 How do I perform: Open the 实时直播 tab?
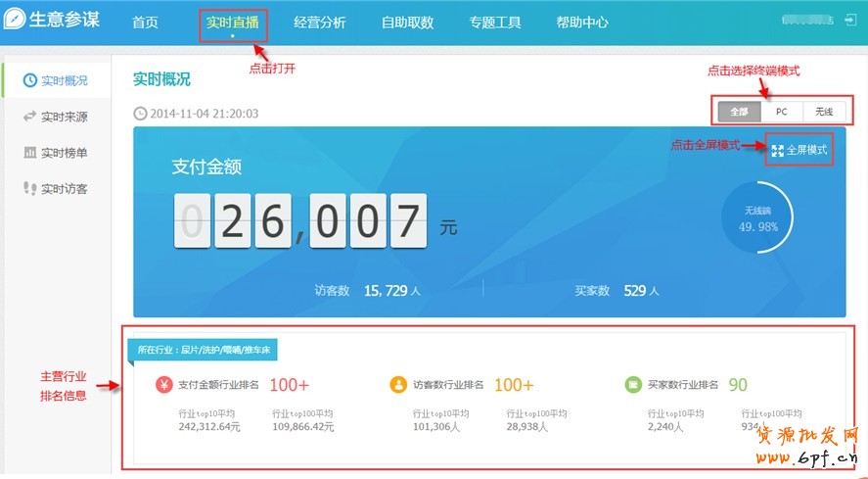[232, 22]
